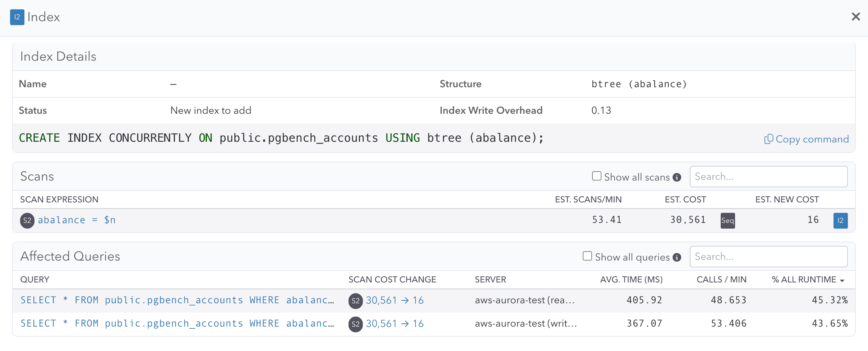Enable the Show all scans checkbox

coord(596,176)
